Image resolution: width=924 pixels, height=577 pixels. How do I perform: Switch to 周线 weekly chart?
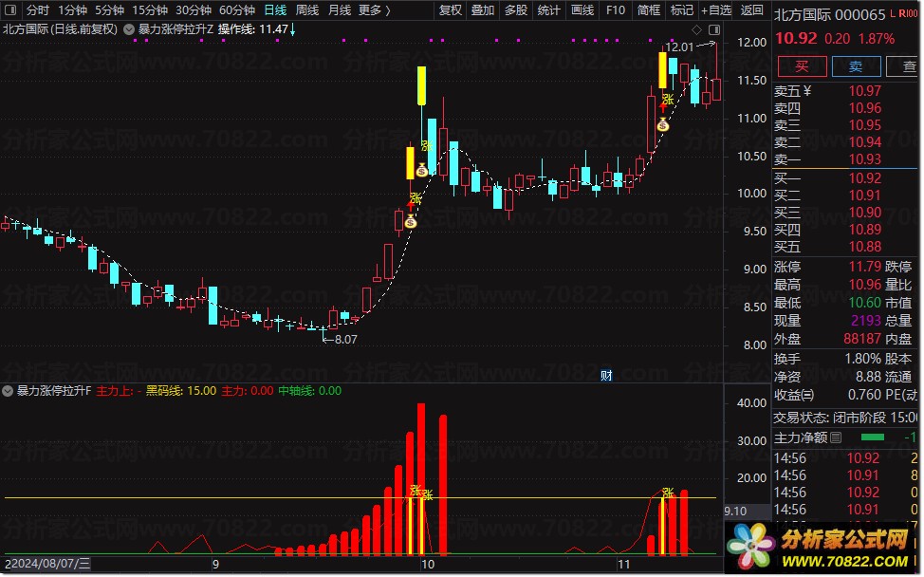[307, 10]
